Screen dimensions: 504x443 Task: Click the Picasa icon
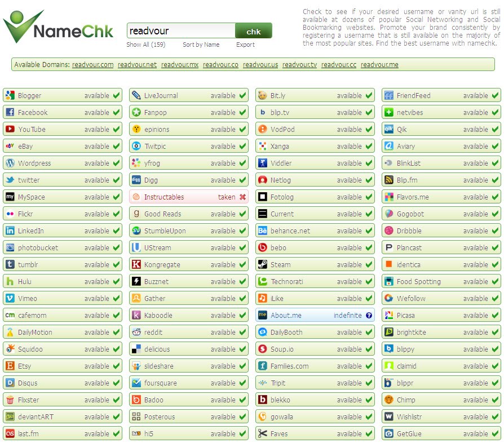pos(389,315)
